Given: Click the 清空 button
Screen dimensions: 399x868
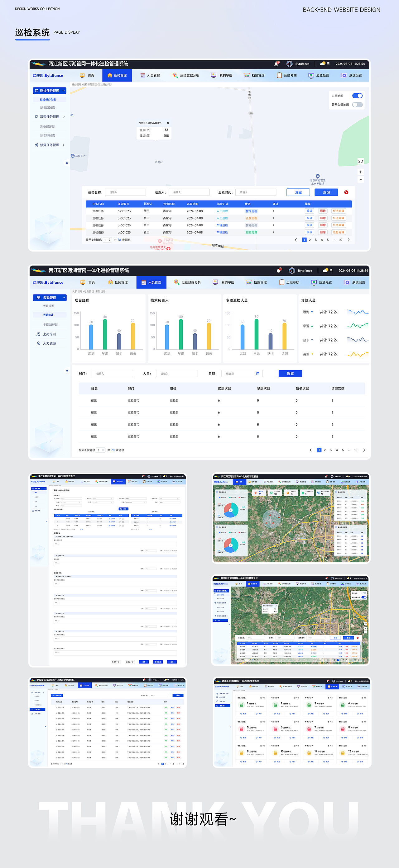Looking at the screenshot, I should pyautogui.click(x=298, y=192).
